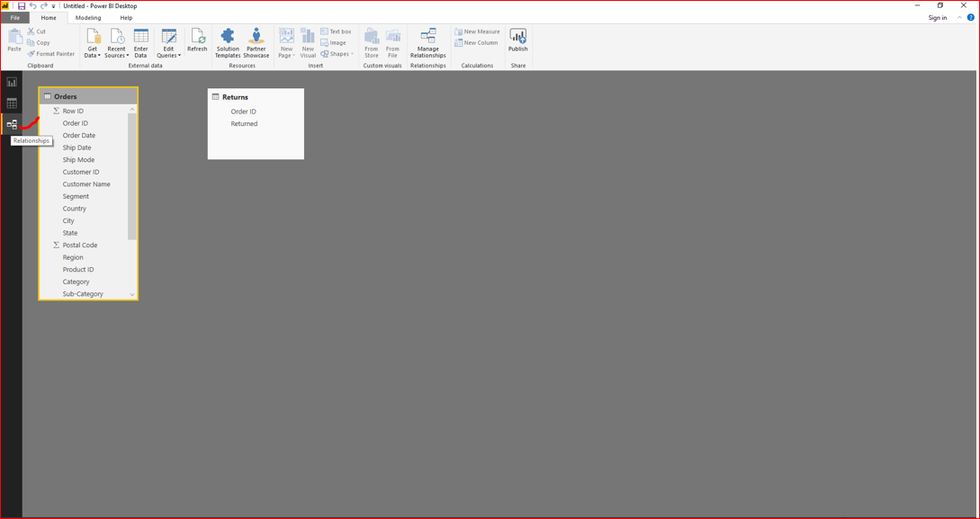Click New Measure

477,31
